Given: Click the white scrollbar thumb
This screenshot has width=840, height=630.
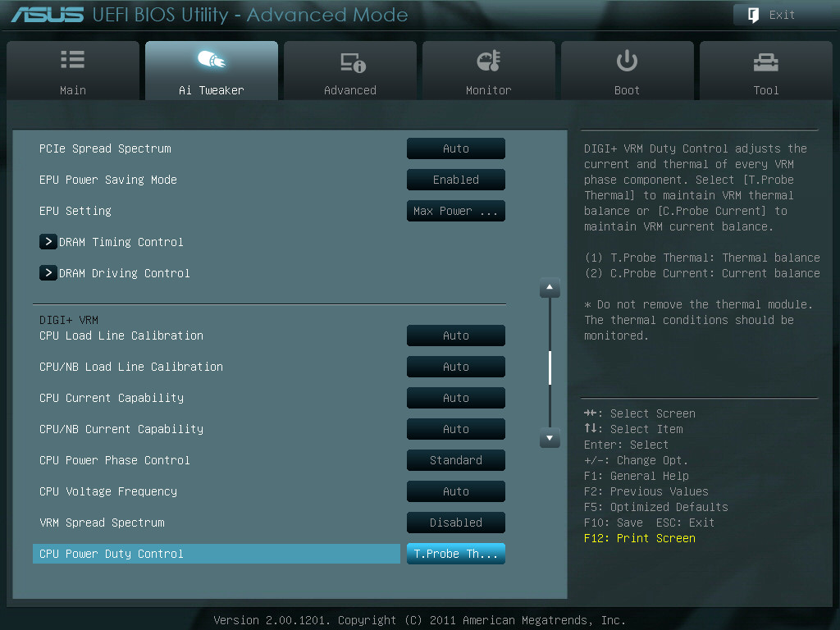Looking at the screenshot, I should tap(550, 367).
